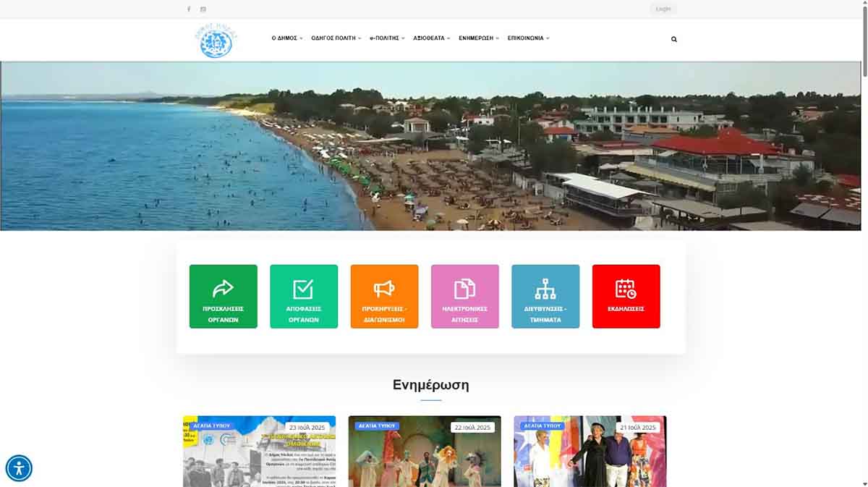
Task: Open the ΕΠΙΚΟΙΝΩΝΙΑ menu item
Action: 529,38
